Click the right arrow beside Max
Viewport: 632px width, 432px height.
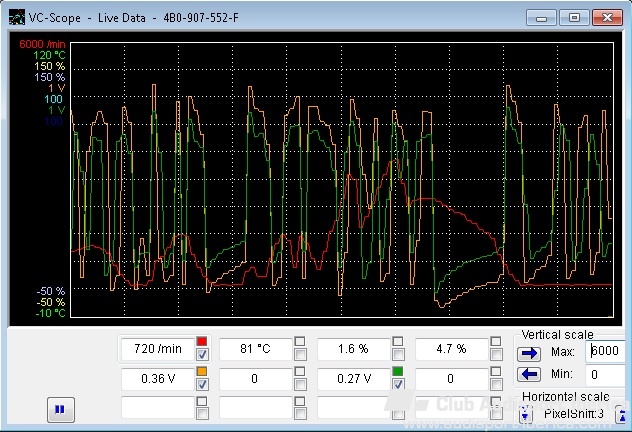pyautogui.click(x=528, y=353)
